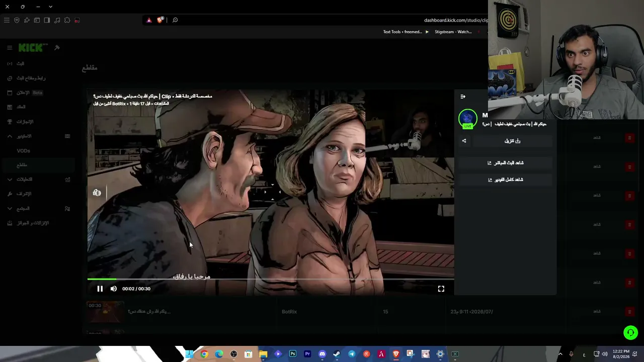Viewport: 644px width, 362px height.
Task: Open Steam from taskbar
Action: coord(337,354)
